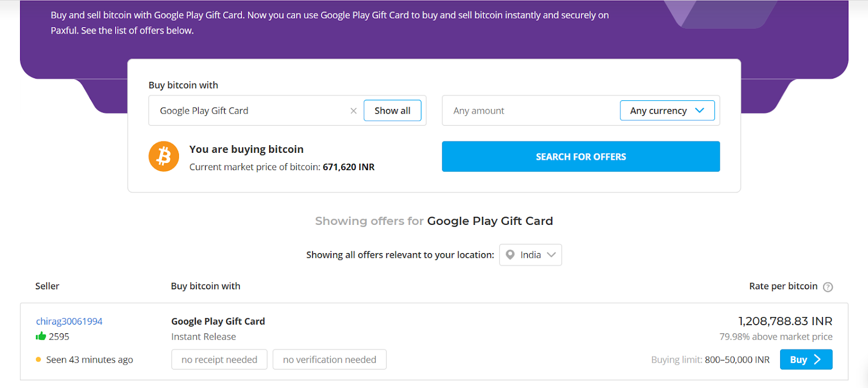Click the Rate per bitcoin column header
Viewport: 868px width, 388px height.
pyautogui.click(x=783, y=286)
